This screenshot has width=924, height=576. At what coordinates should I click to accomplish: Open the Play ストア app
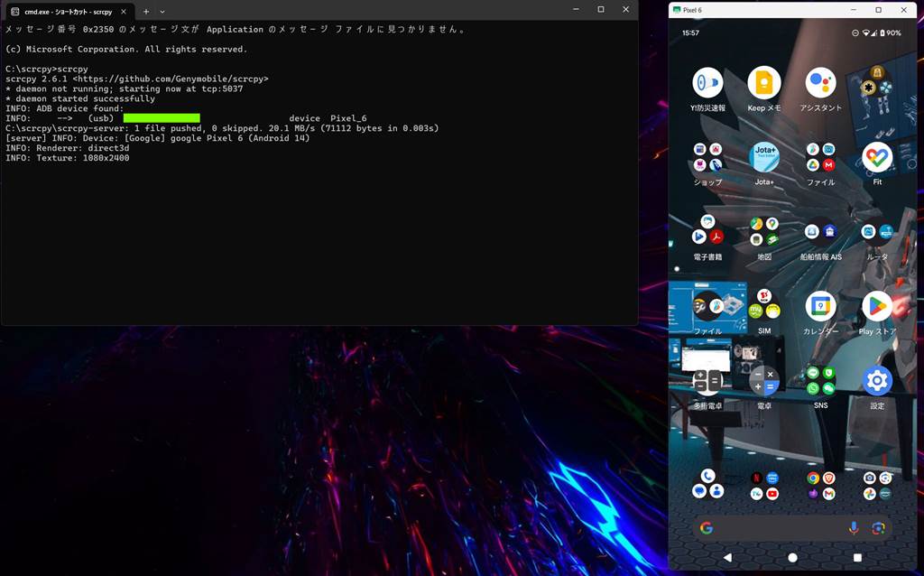[877, 307]
